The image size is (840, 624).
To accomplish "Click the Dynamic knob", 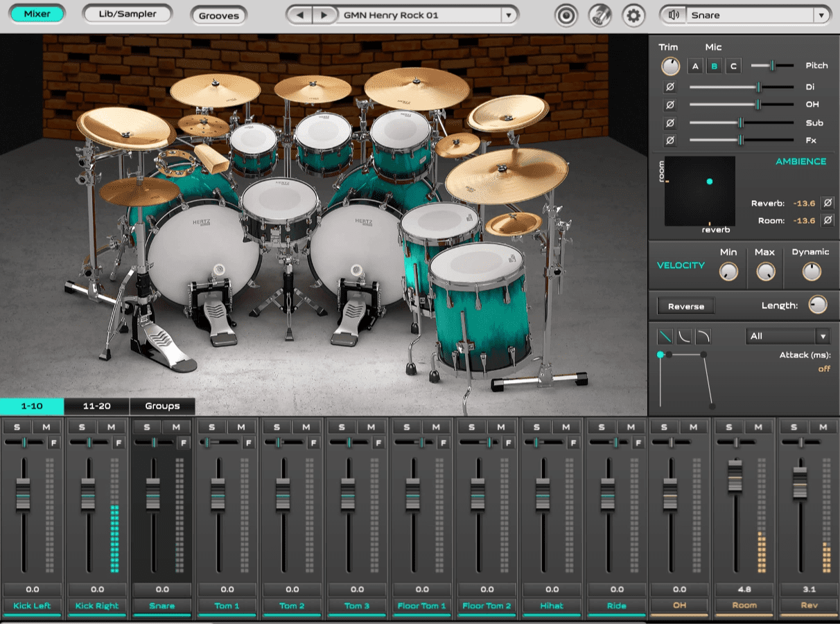I will 812,271.
